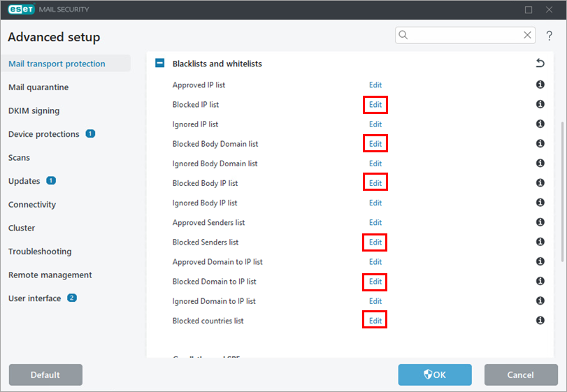
Task: Go to Device protections section
Action: [x=44, y=134]
